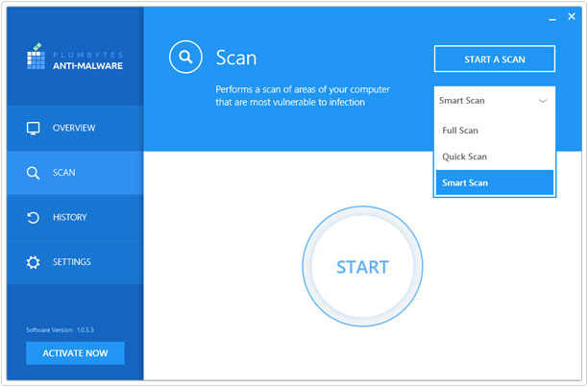Open the Settings section
This screenshot has width=588, height=387.
point(75,262)
